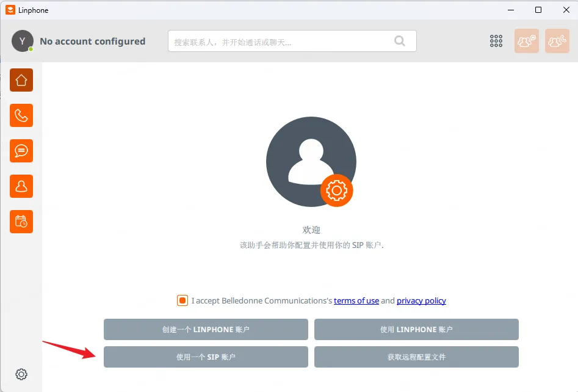Open the Home screen from the sidebar
578x392 pixels.
click(x=21, y=80)
